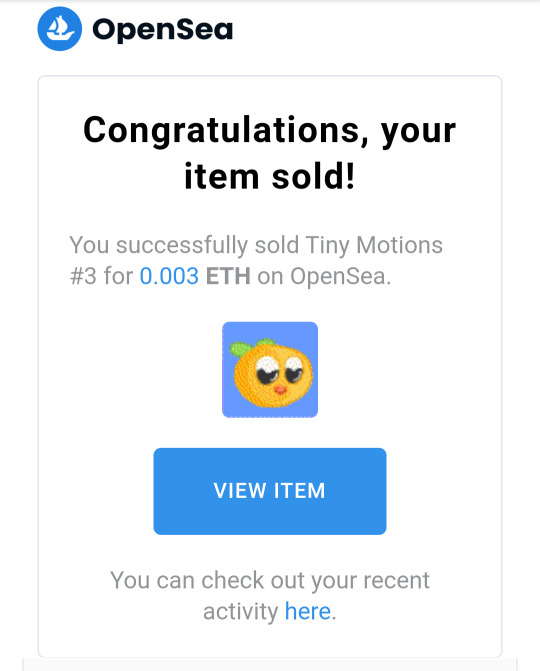This screenshot has width=540, height=671.
Task: Click the 'item sold!' heading line
Action: [270, 177]
